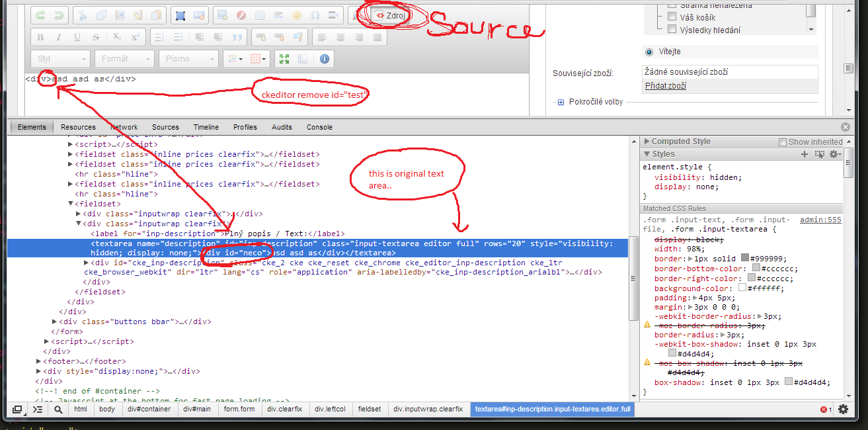Insert a link with the Link icon
868x430 pixels.
pyautogui.click(x=261, y=37)
